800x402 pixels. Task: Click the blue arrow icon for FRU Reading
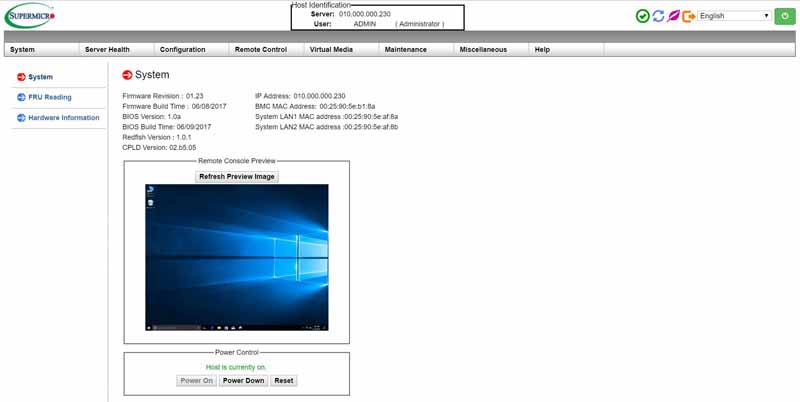point(21,97)
